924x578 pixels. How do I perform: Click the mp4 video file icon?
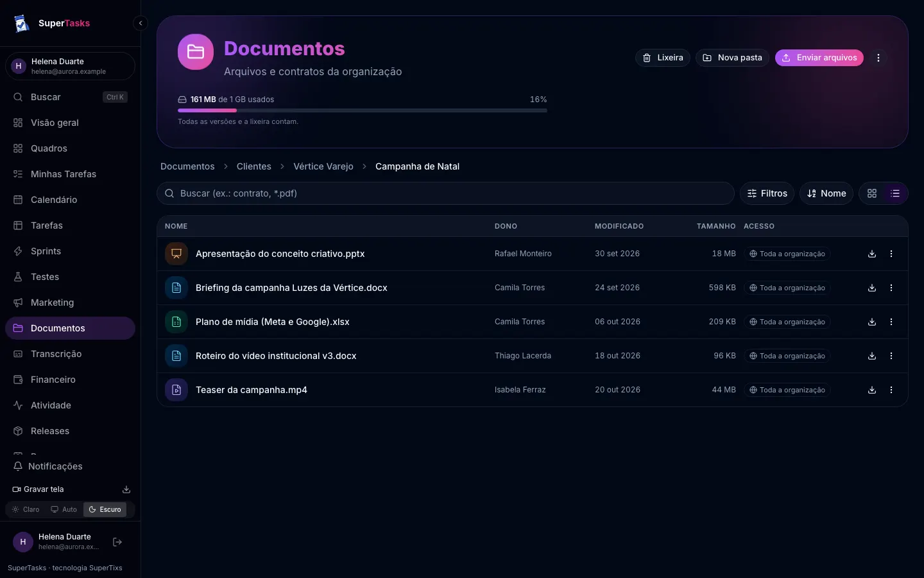176,390
